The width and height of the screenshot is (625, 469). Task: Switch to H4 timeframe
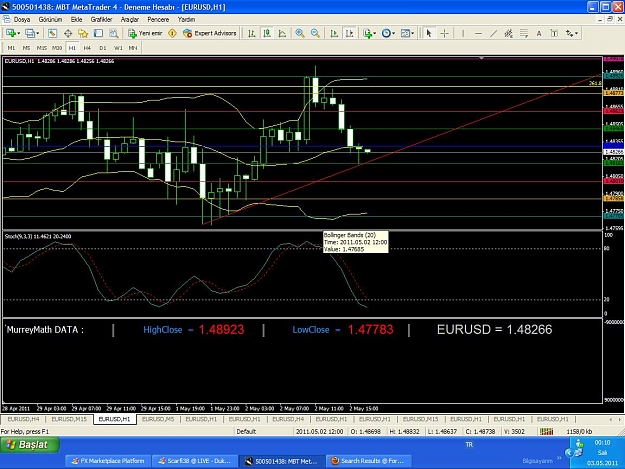87,48
